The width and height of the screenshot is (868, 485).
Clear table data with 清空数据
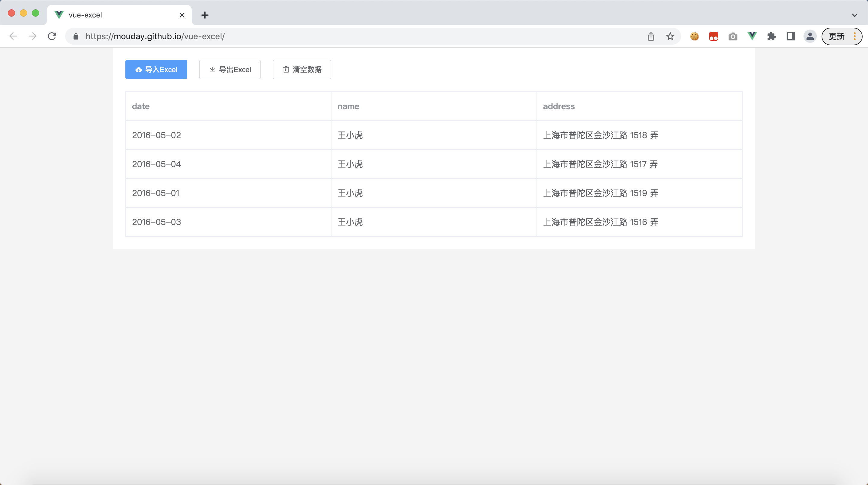(x=302, y=69)
